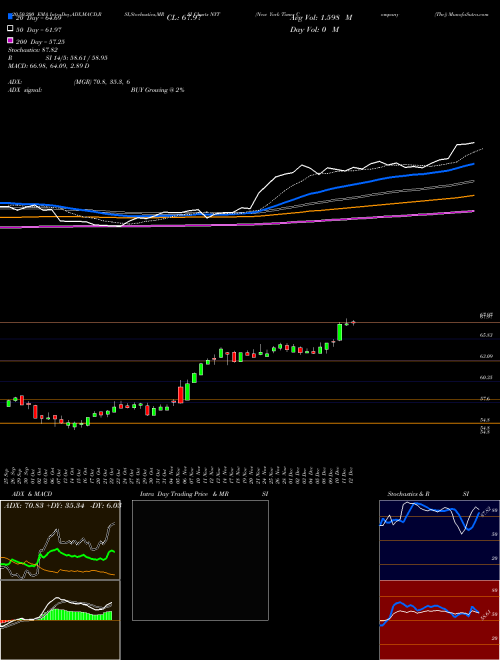The width and height of the screenshot is (500, 660).
Task: Click the 'BUY Growing @ 2%' signal text
Action: [157, 90]
